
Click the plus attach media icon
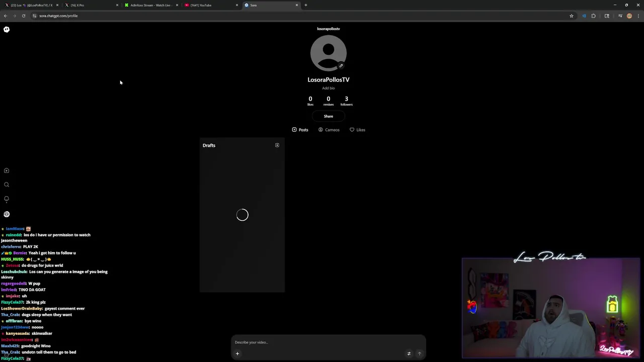coord(237,353)
